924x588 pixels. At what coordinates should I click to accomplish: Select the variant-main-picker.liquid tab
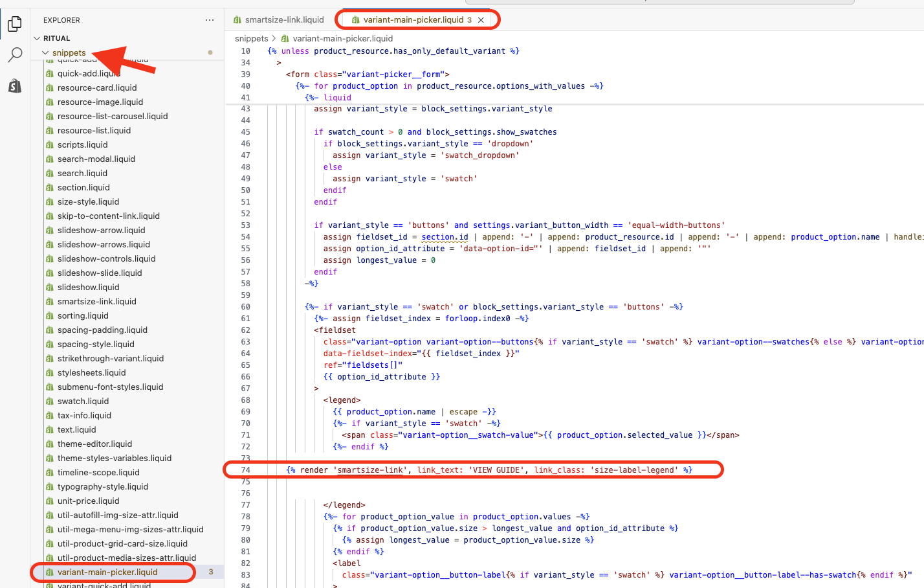tap(413, 20)
